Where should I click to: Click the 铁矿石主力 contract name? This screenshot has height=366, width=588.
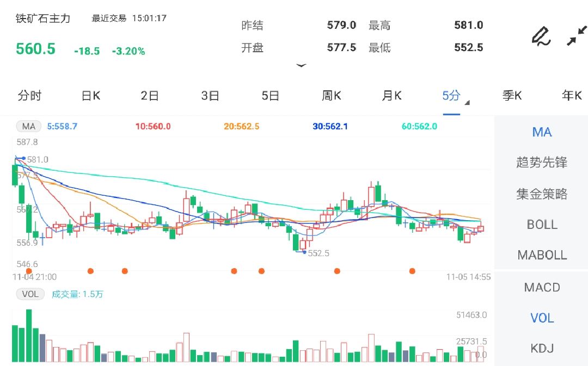pyautogui.click(x=43, y=18)
